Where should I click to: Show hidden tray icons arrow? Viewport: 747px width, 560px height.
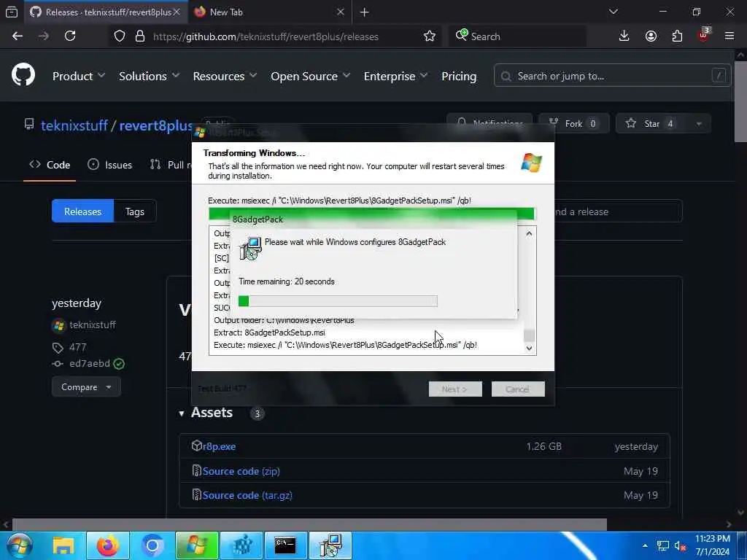[645, 545]
